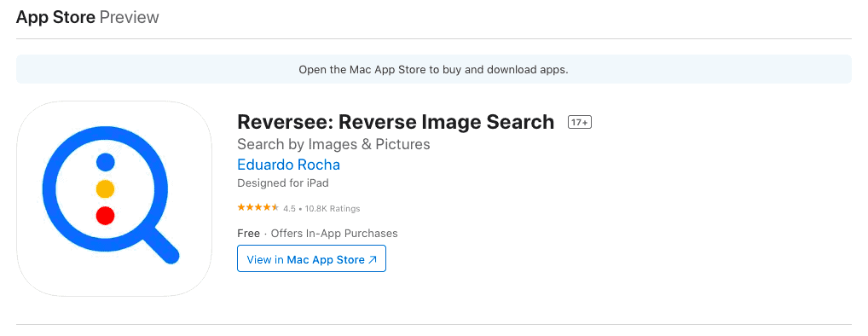This screenshot has width=868, height=336.
Task: Open the Eduardo Rocha developer link
Action: 288,165
